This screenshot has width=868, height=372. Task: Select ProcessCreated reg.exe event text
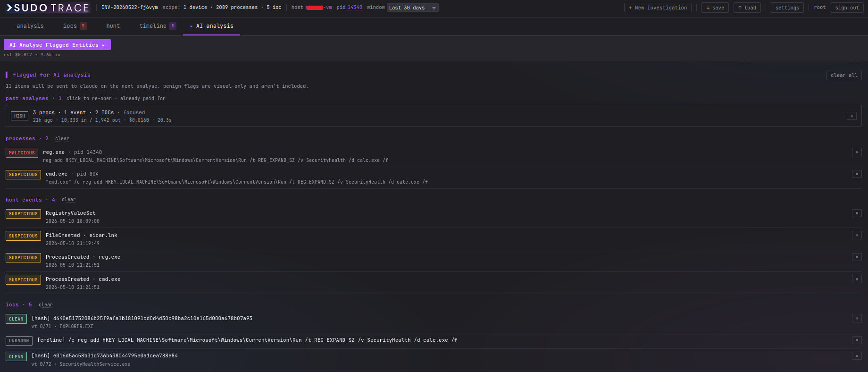tap(83, 257)
